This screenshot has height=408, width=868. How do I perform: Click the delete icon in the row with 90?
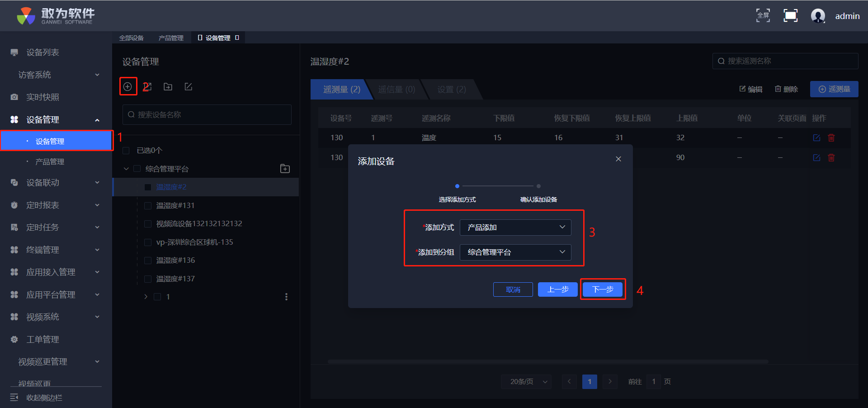(x=831, y=157)
